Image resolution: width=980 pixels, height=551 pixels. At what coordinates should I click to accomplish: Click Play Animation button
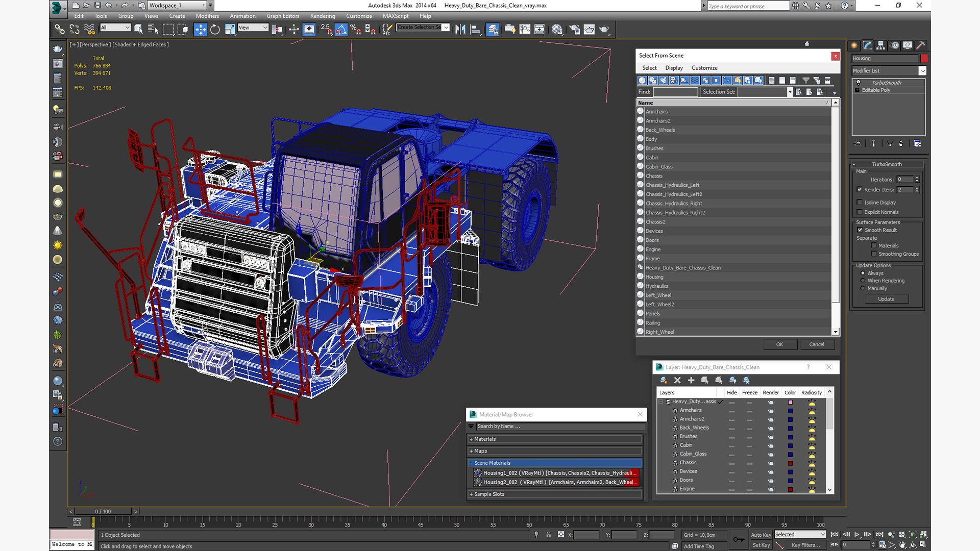pyautogui.click(x=857, y=534)
